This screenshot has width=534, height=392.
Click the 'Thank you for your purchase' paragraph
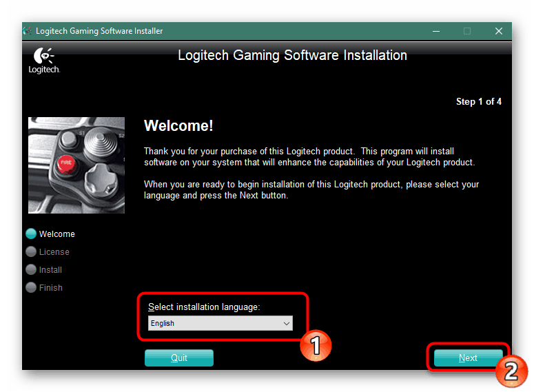tap(309, 156)
